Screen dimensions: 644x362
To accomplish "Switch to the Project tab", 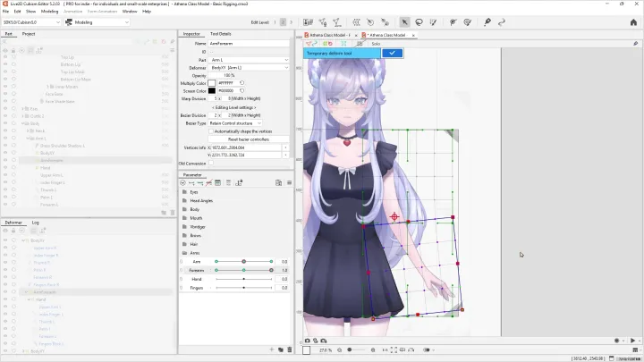I will [29, 34].
